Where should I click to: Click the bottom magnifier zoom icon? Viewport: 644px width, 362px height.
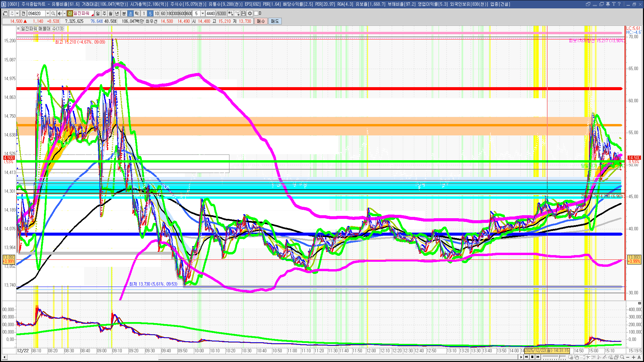click(622, 357)
